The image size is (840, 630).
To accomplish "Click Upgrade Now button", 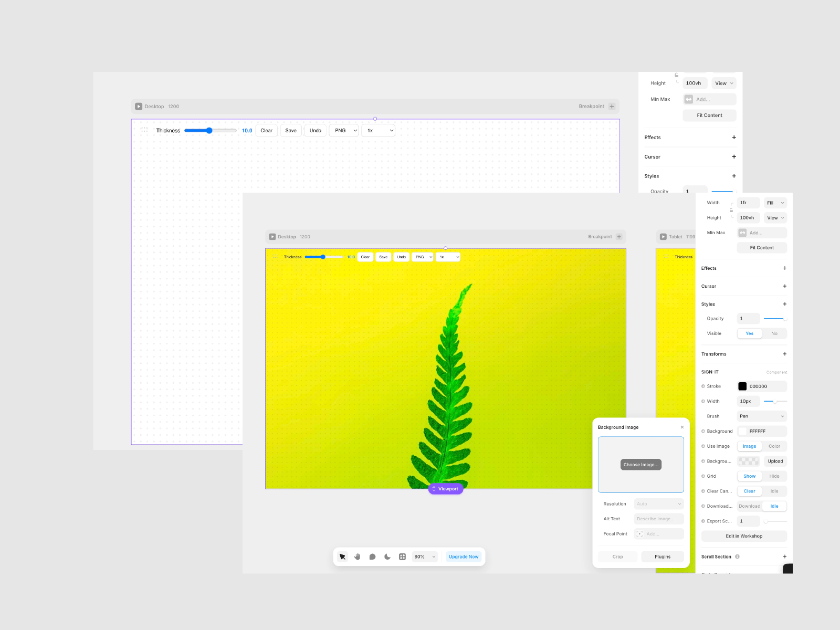I will click(x=464, y=556).
